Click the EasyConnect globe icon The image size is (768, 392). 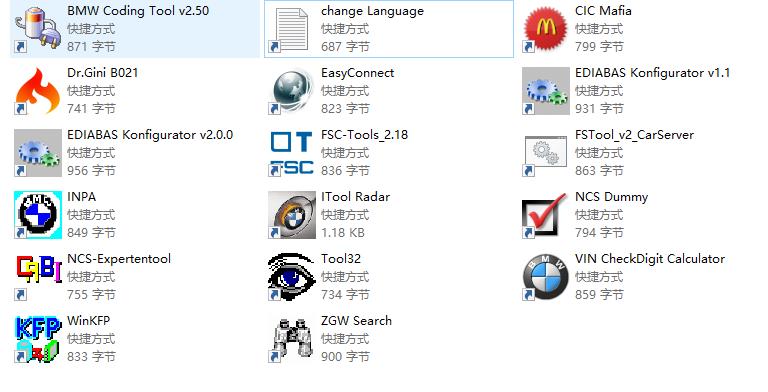pyautogui.click(x=291, y=91)
